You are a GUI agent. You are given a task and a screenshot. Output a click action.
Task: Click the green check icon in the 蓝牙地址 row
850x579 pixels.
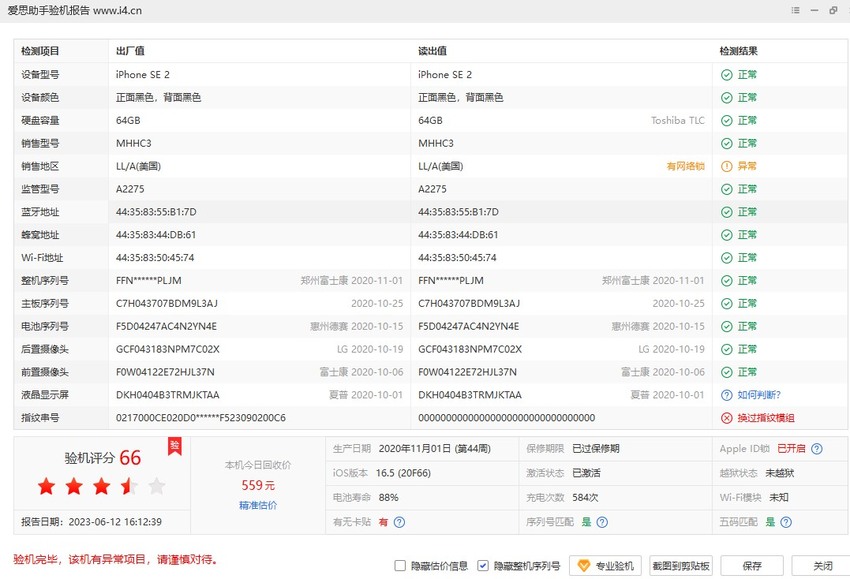click(726, 212)
